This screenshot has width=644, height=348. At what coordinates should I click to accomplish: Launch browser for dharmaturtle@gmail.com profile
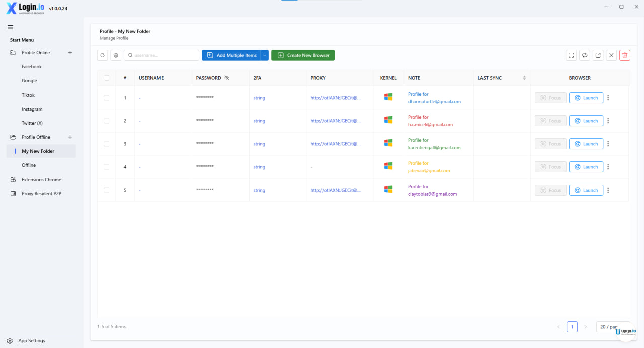click(586, 98)
